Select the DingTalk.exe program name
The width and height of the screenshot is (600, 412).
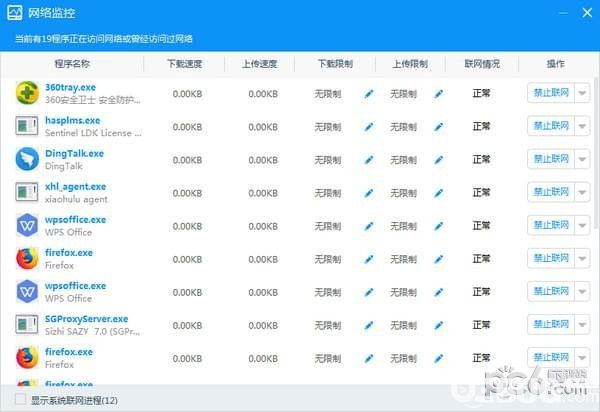point(75,153)
